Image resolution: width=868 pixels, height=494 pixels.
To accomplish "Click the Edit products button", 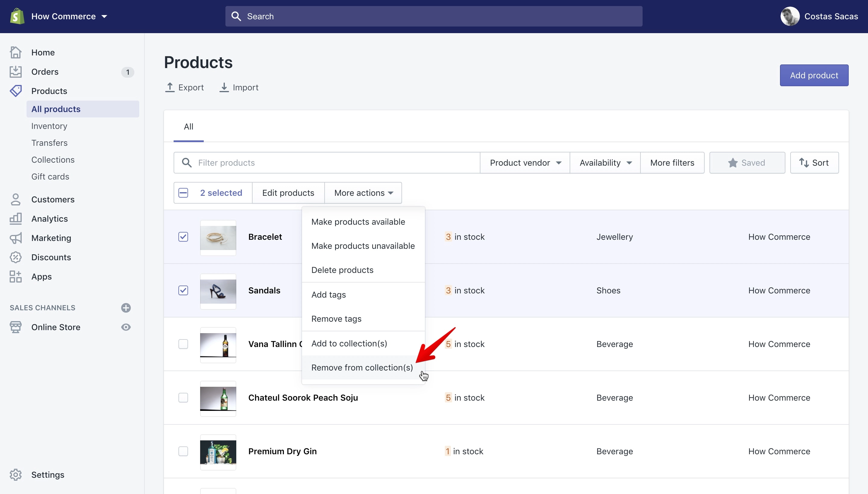I will click(288, 193).
